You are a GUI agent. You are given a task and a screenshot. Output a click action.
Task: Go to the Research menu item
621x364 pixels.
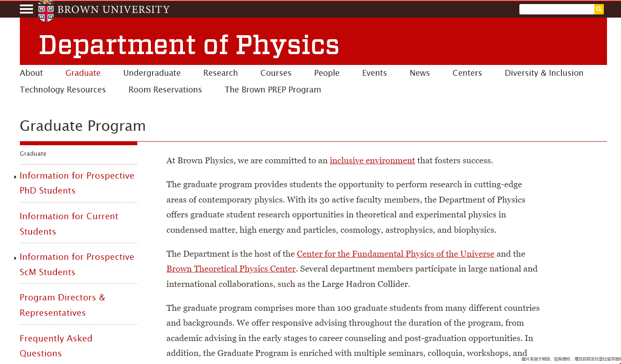(220, 73)
